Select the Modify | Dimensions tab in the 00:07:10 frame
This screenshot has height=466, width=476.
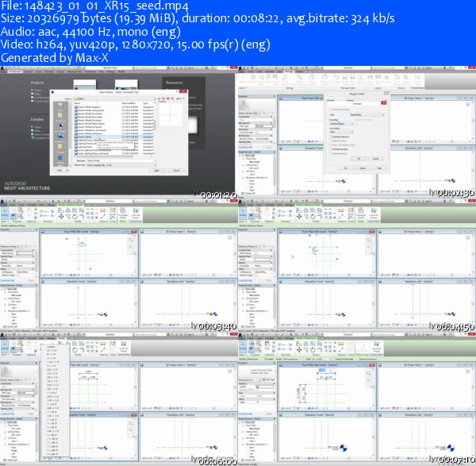pyautogui.click(x=306, y=338)
